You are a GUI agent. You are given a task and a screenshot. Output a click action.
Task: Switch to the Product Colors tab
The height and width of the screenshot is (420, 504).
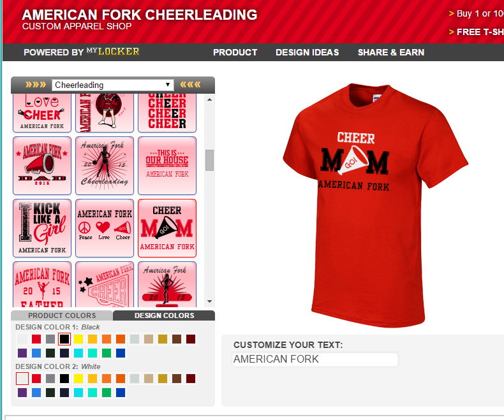[62, 315]
